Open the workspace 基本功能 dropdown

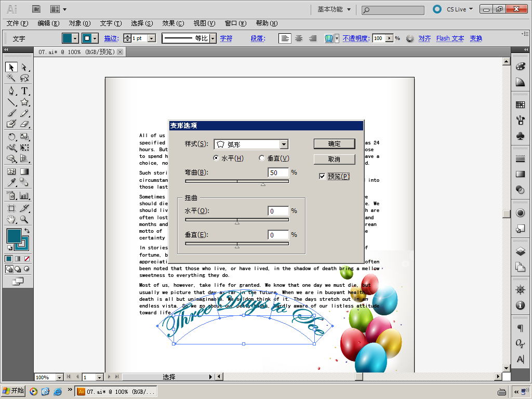[x=334, y=9]
